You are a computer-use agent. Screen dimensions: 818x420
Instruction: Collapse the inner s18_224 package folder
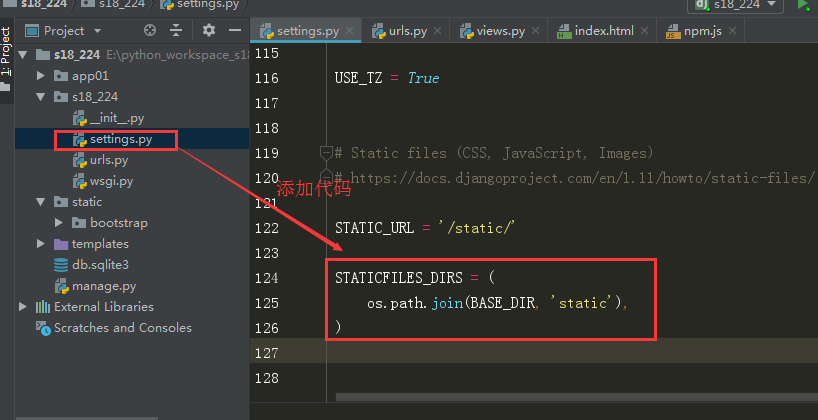pyautogui.click(x=41, y=97)
